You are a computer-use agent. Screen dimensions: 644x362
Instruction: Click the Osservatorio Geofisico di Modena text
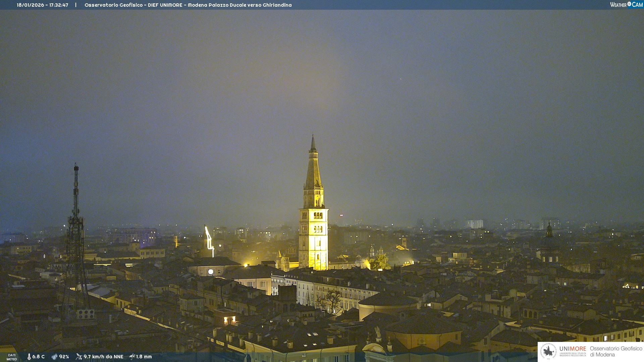pyautogui.click(x=616, y=352)
